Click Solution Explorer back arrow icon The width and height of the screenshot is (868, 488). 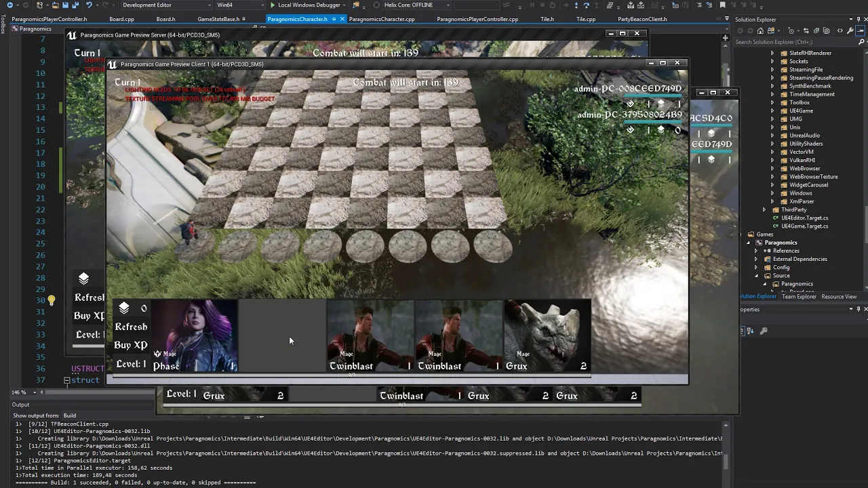point(741,30)
